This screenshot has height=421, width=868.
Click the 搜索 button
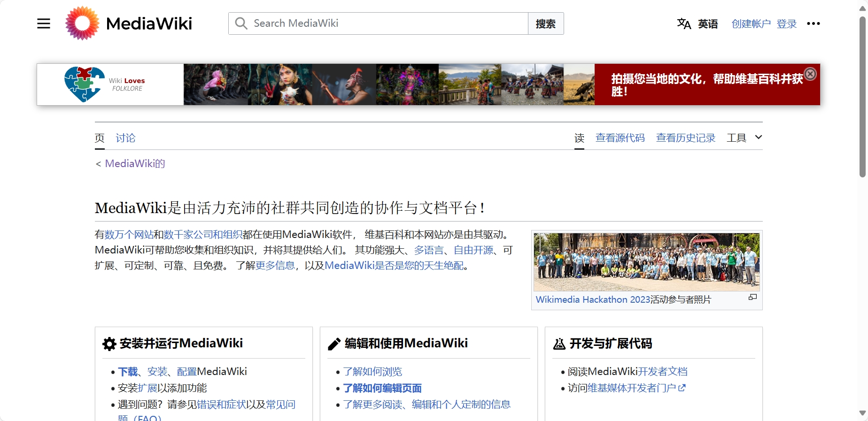546,23
